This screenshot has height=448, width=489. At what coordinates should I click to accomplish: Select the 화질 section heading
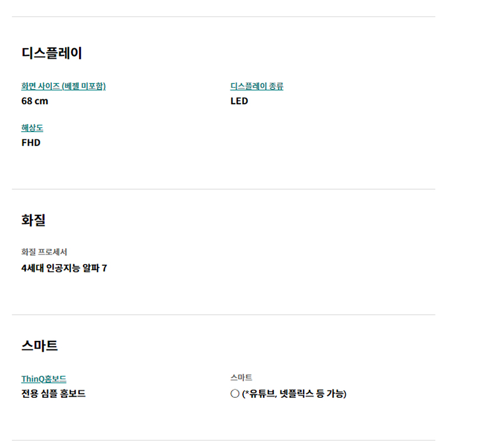coord(33,220)
